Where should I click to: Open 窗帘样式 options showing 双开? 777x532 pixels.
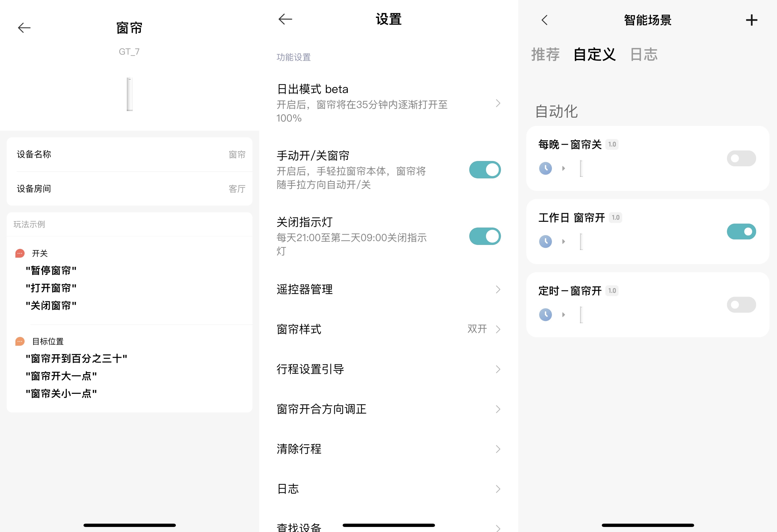(388, 329)
